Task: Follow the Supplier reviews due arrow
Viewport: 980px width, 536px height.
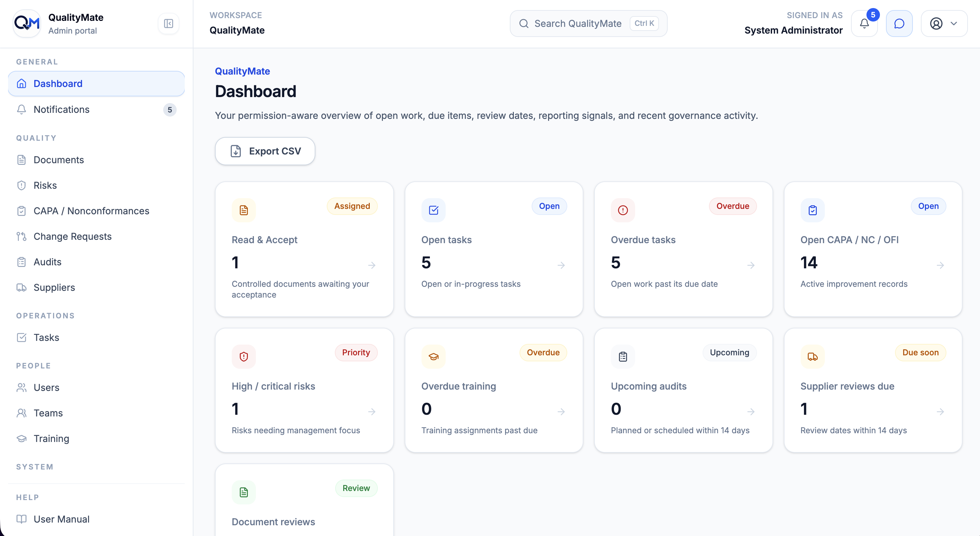Action: click(x=940, y=412)
